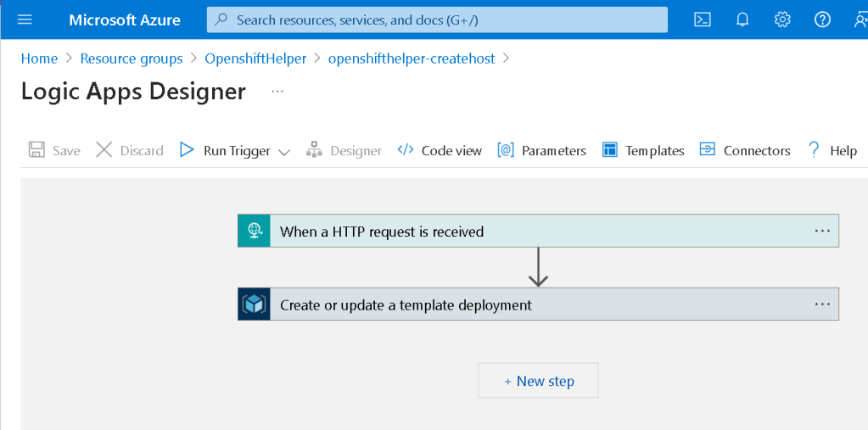Image resolution: width=868 pixels, height=430 pixels.
Task: Expand the Run Trigger dropdown arrow
Action: coord(284,152)
